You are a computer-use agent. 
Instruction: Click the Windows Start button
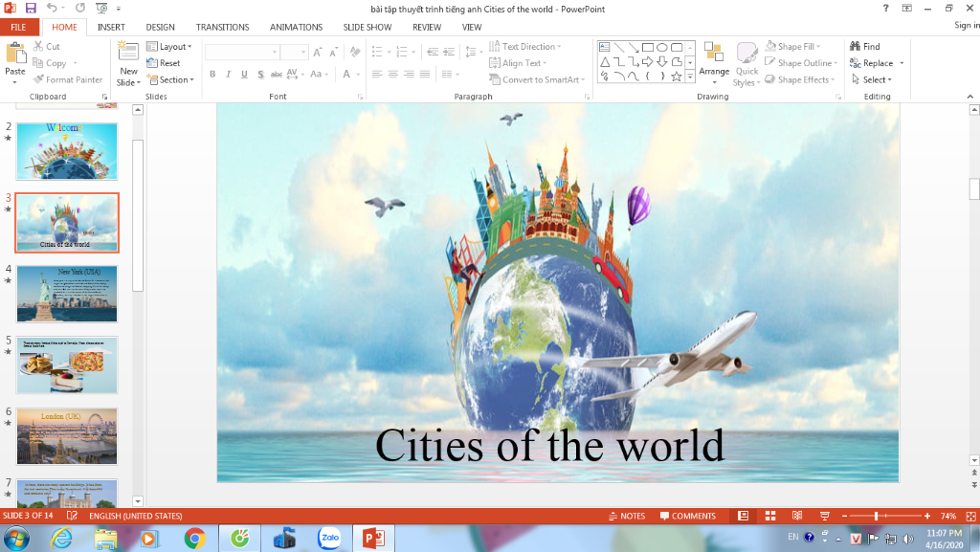16,538
